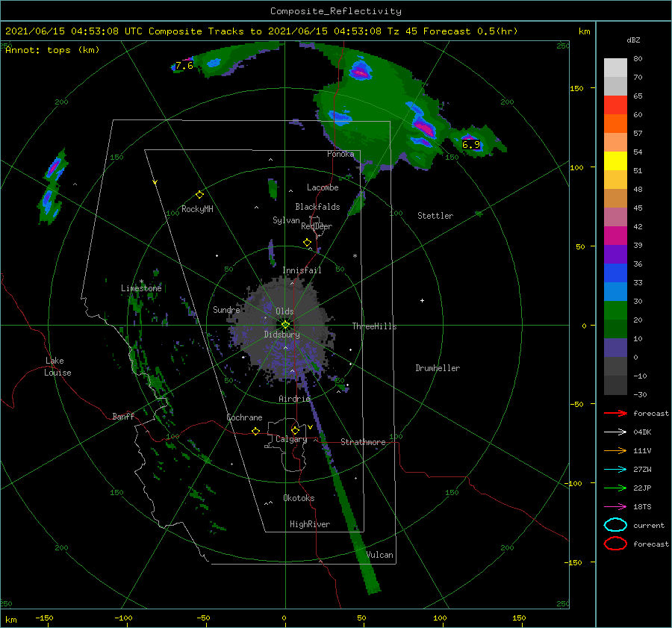
Task: Click the Airdrie label
Action: [x=294, y=399]
